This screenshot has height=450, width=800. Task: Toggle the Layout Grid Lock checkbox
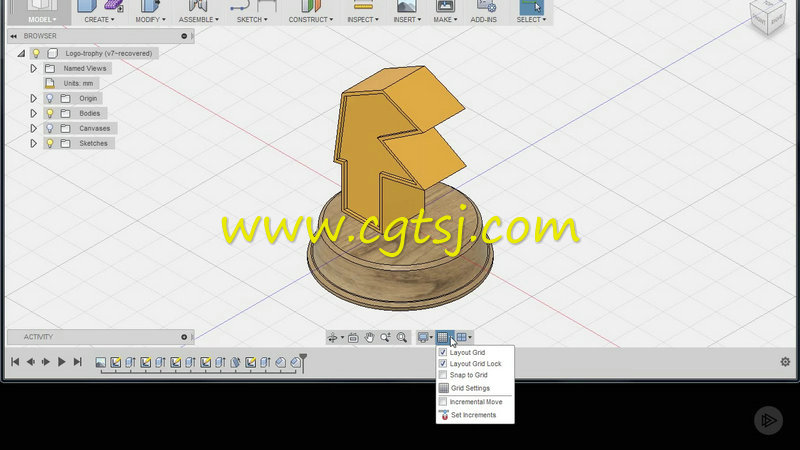click(443, 364)
